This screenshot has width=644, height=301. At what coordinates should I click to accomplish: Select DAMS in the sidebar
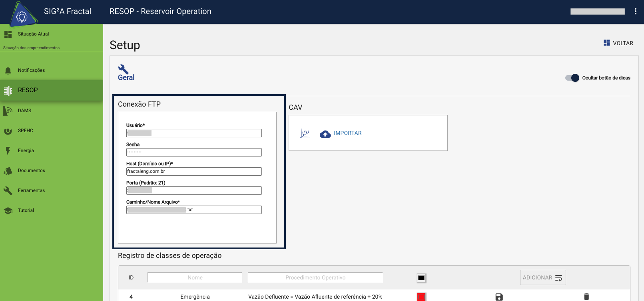pos(24,111)
